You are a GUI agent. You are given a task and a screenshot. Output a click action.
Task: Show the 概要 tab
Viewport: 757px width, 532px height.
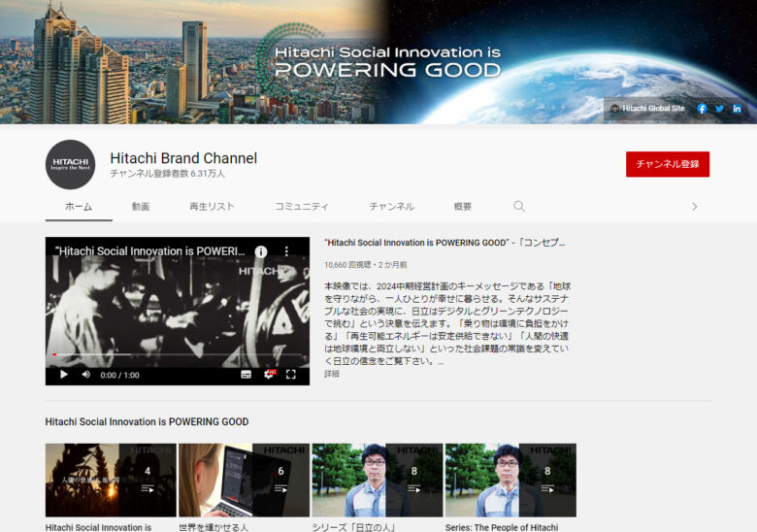463,207
